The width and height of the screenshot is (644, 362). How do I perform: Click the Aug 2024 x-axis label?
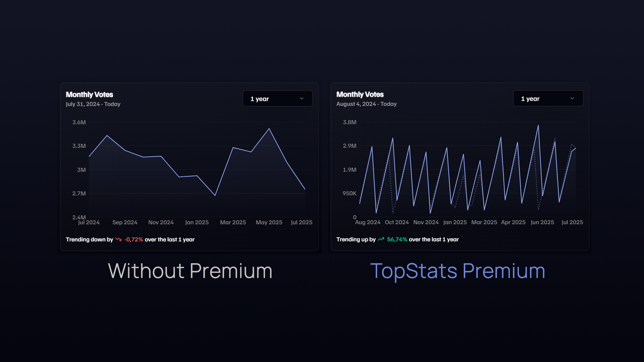368,222
